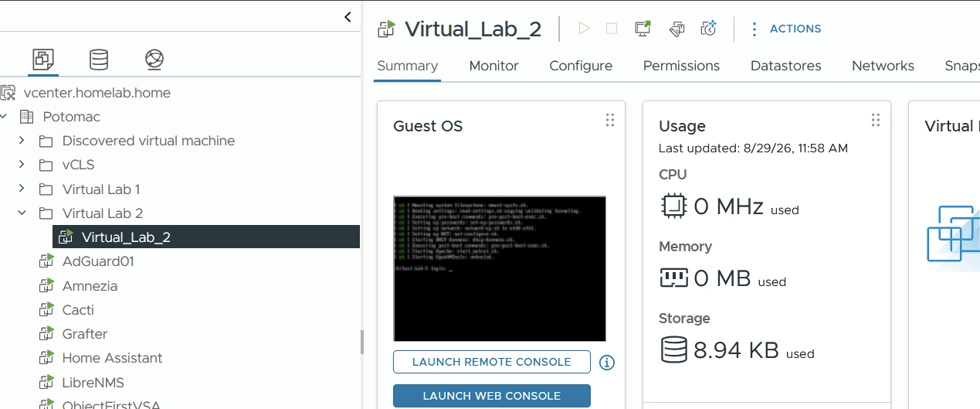Click the VM icon beside the Virtual_Lab_2 title
This screenshot has width=980, height=409.
[386, 29]
